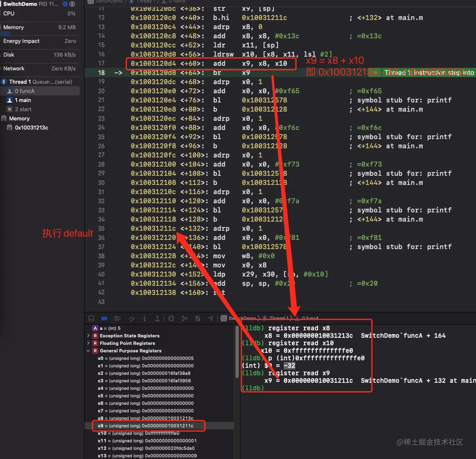Viewport: 476px width, 459px height.
Task: Click the variables view scrollbar
Action: (237, 352)
